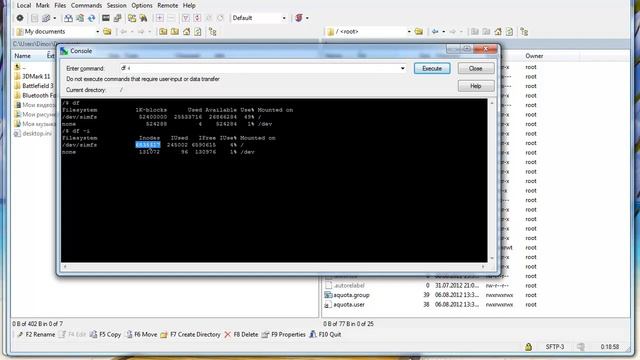
Task: Click the console output down scroll arrow
Action: (x=492, y=258)
